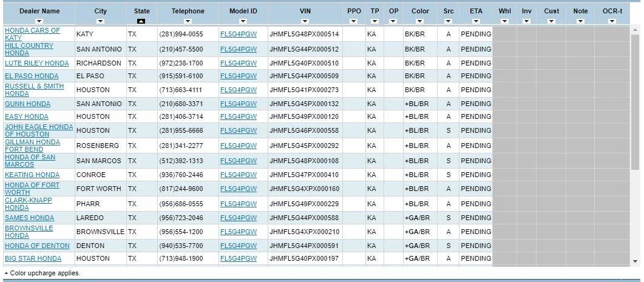Open the SAMES HONDA dealer link
Image resolution: width=644 pixels, height=282 pixels.
pyautogui.click(x=29, y=218)
